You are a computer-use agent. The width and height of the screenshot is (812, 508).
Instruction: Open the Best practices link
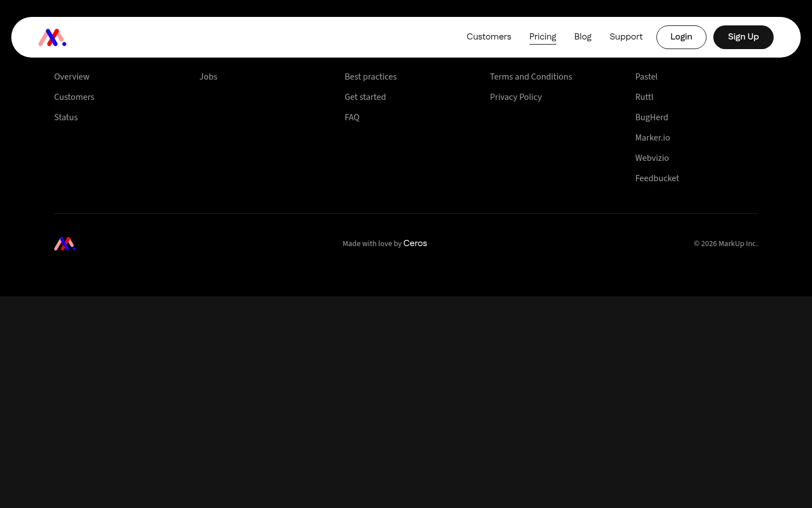pyautogui.click(x=370, y=77)
